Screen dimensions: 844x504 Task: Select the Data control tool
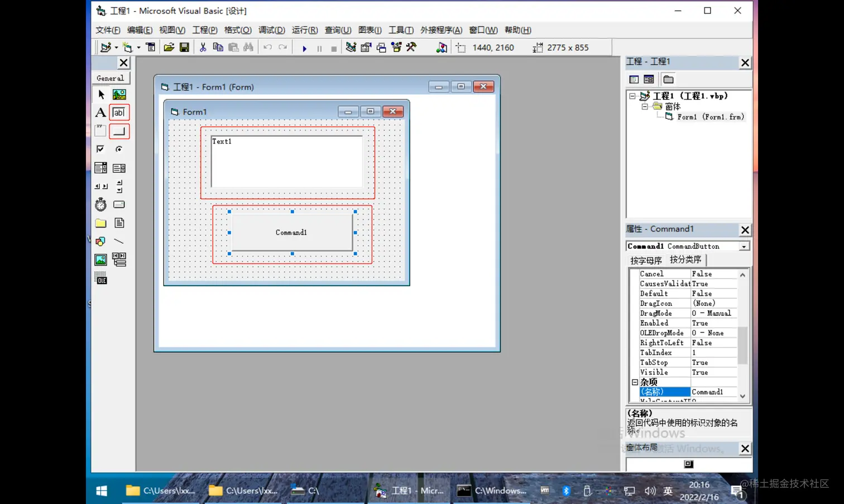119,260
